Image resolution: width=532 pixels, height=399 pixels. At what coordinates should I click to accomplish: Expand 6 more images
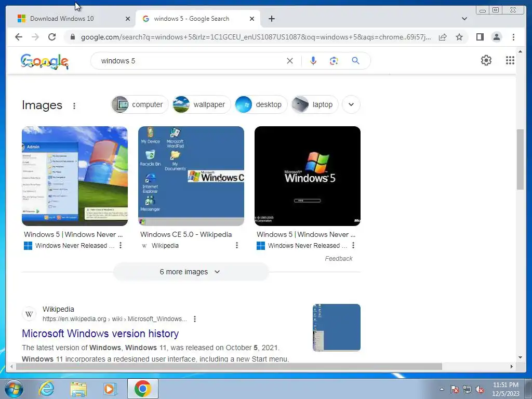tap(191, 272)
